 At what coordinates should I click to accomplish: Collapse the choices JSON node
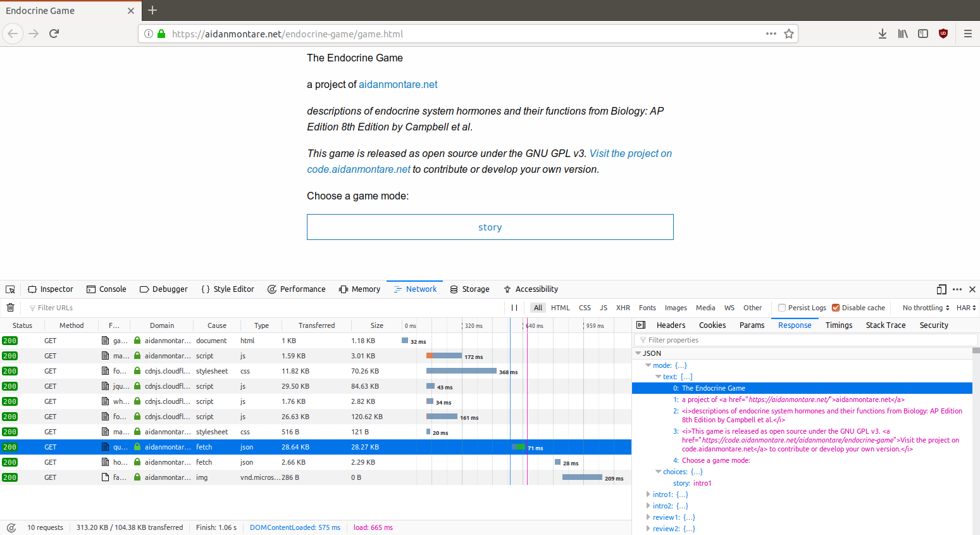(x=658, y=472)
